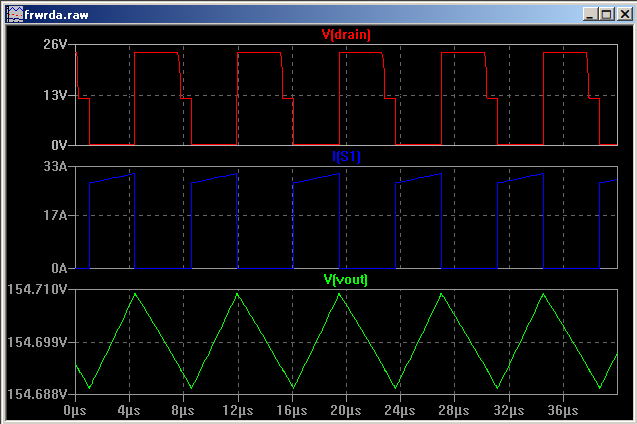Click the 32µs time axis label
This screenshot has width=637, height=424.
(x=509, y=411)
